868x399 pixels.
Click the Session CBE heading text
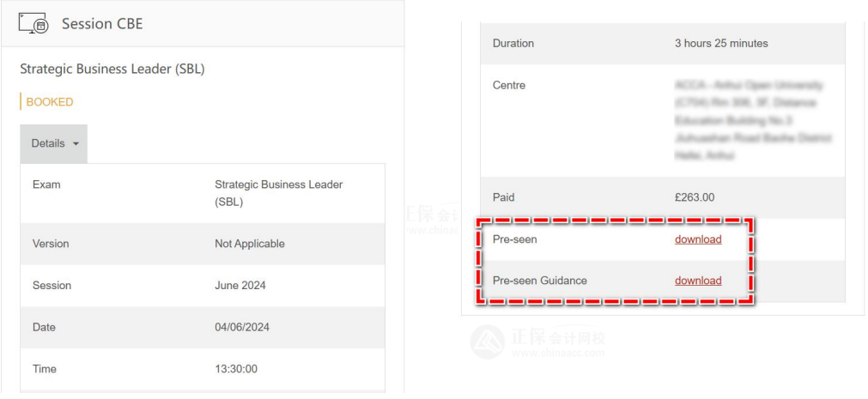coord(102,24)
